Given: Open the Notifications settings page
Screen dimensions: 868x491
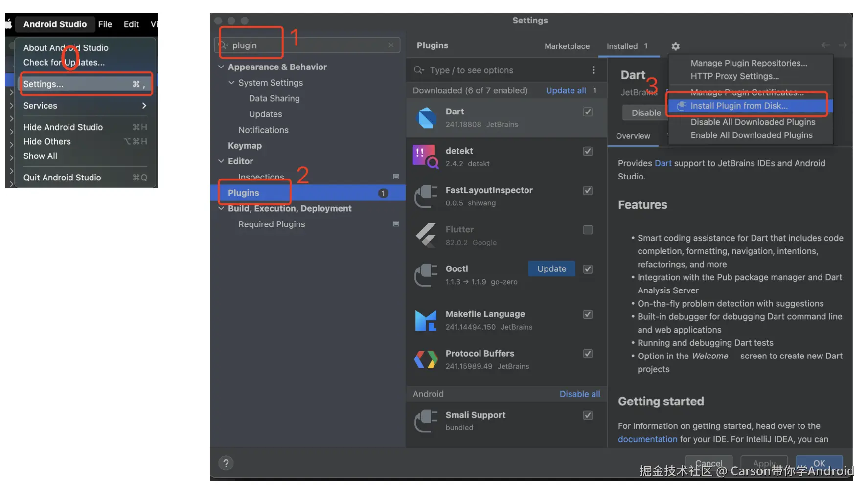Looking at the screenshot, I should coord(263,130).
